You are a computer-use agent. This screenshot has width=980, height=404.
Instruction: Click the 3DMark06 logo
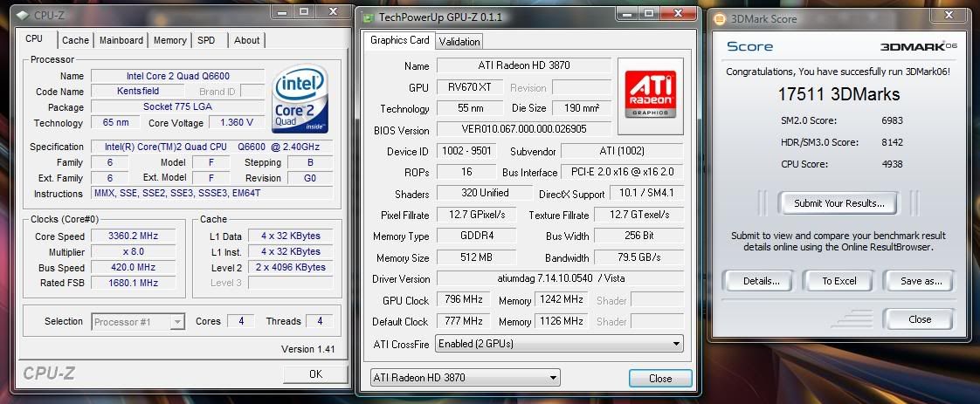[919, 46]
